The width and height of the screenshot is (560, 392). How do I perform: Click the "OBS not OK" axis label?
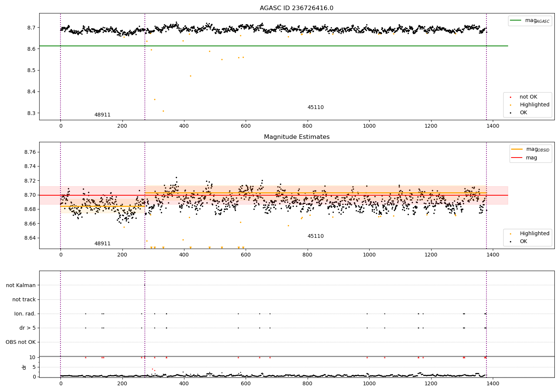[21, 342]
